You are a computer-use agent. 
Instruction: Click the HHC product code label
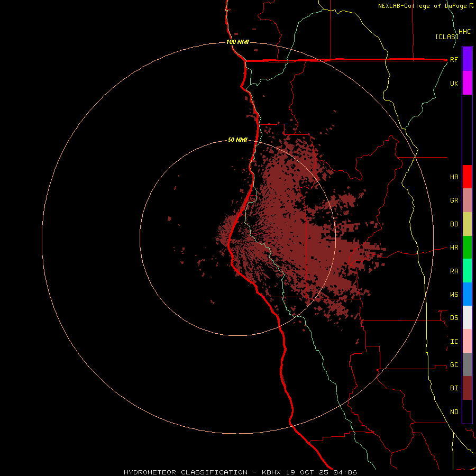(465, 32)
